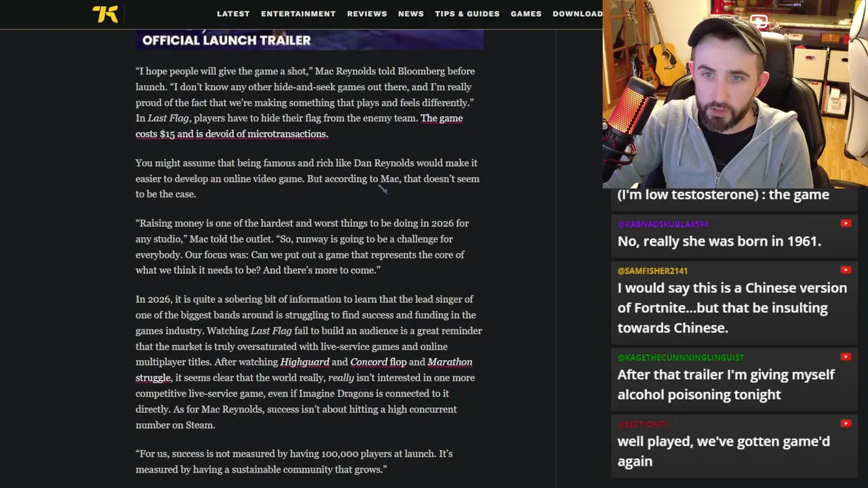This screenshot has height=488, width=868.
Task: Click the '(I'm low testosterone) : the game' message
Action: [724, 195]
